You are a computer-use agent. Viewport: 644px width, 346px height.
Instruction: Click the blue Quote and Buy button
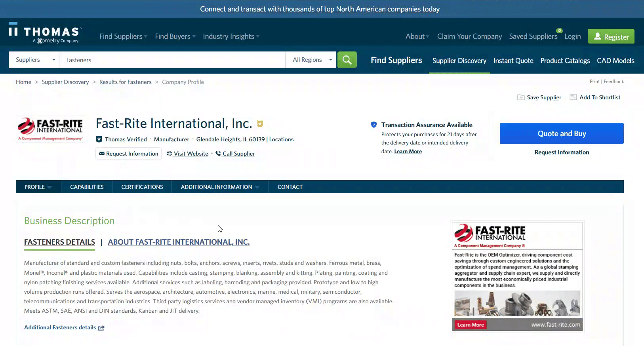(562, 133)
